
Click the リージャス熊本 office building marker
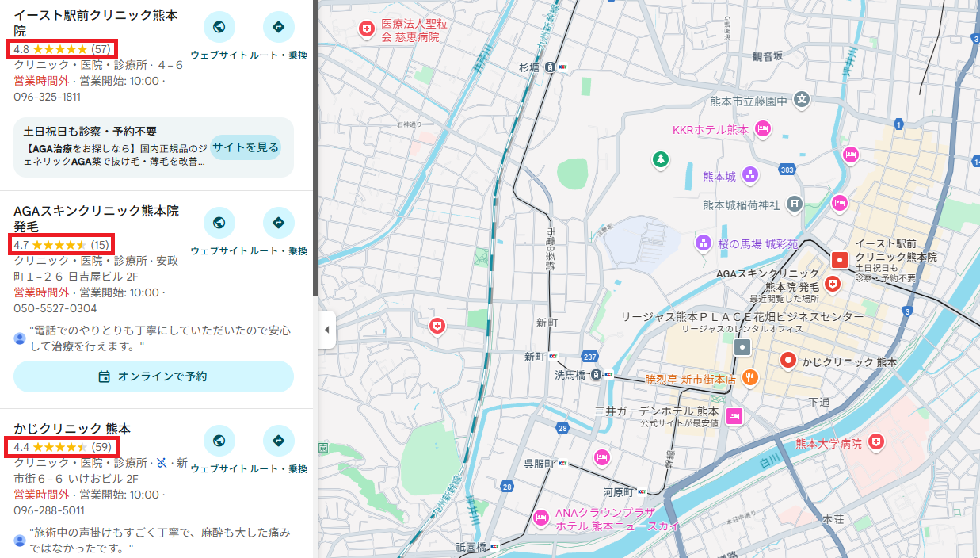point(742,346)
